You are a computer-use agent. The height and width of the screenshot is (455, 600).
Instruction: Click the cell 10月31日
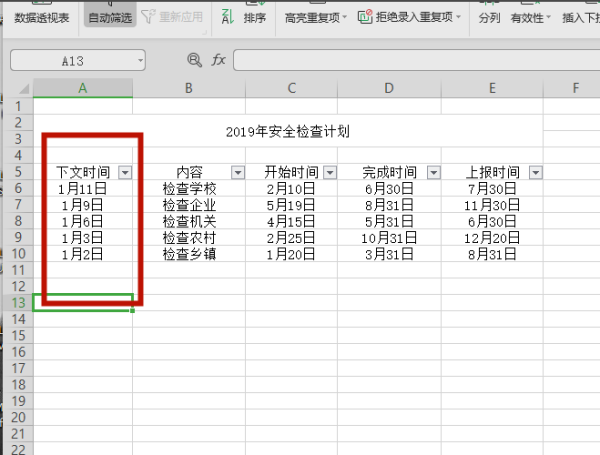[x=389, y=238]
